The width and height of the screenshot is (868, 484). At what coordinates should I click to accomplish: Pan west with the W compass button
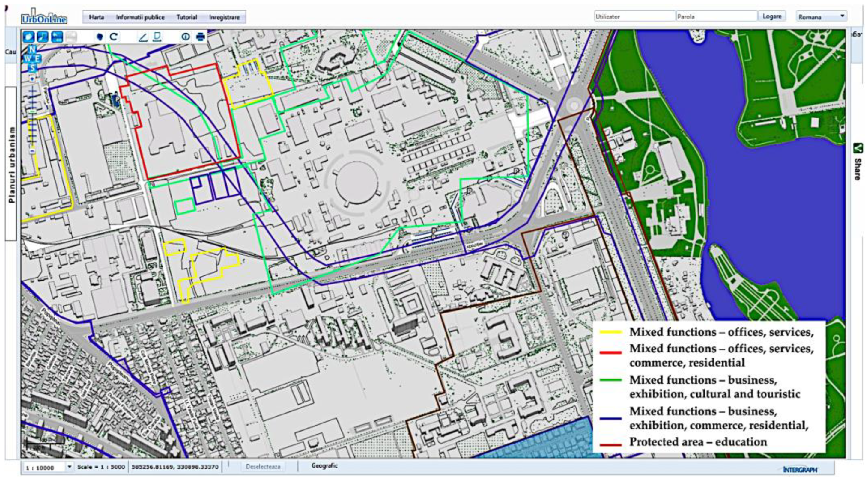[x=27, y=59]
